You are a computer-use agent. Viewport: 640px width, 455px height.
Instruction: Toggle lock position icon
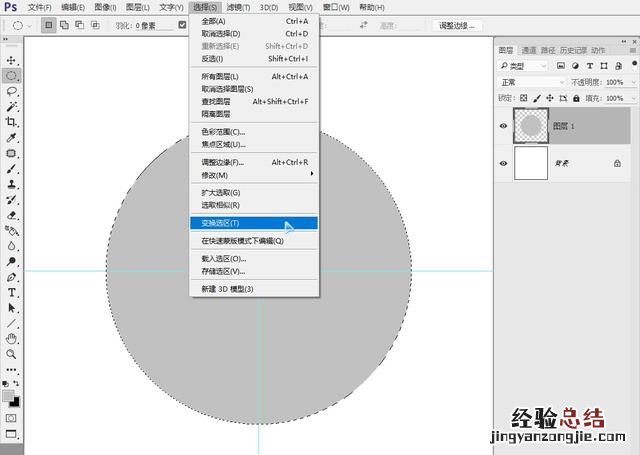(x=550, y=98)
